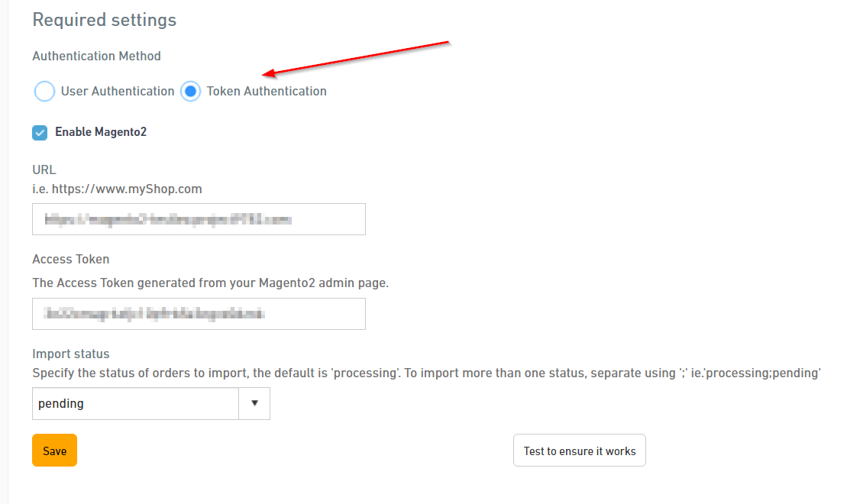Open the Import status dropdown arrow

[254, 403]
